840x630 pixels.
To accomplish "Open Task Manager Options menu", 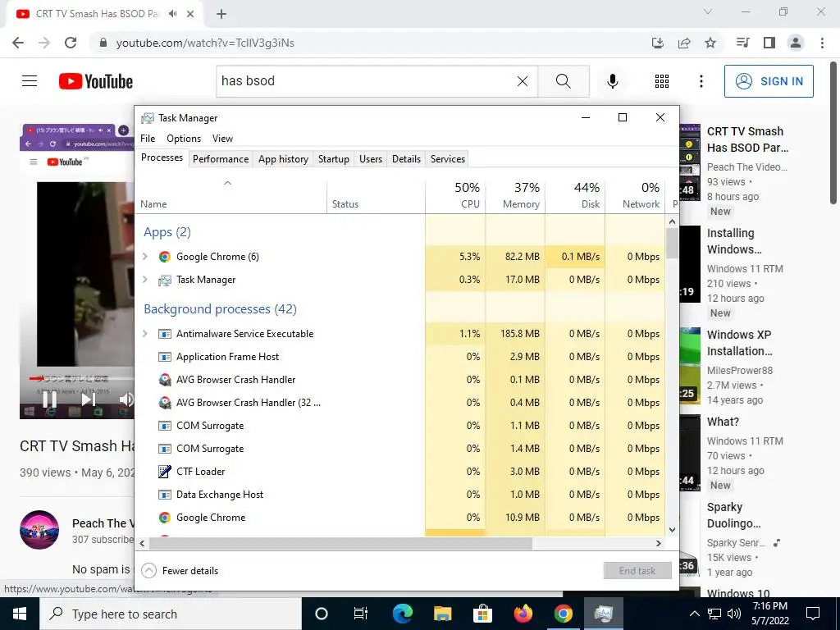I will [x=184, y=138].
